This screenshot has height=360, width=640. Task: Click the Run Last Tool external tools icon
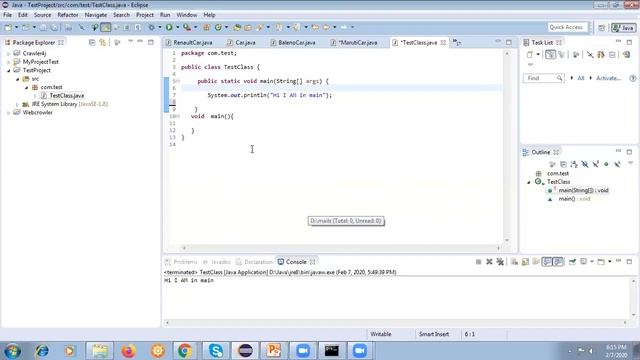coord(187,27)
